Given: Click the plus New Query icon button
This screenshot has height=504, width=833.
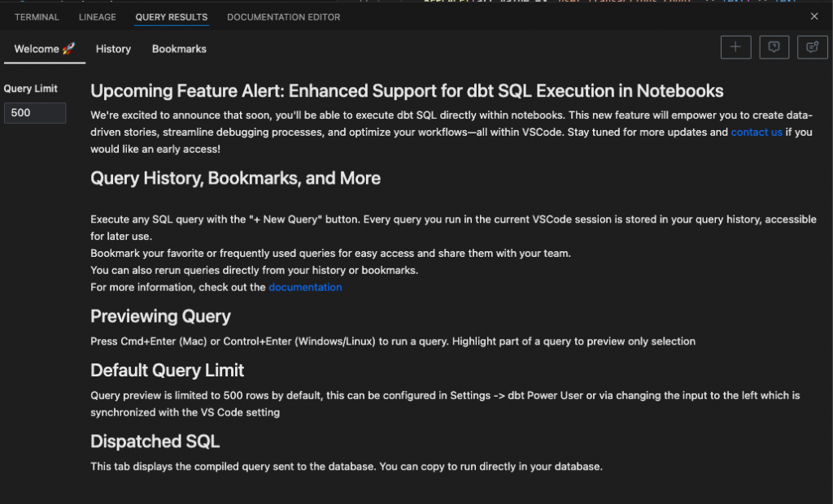Looking at the screenshot, I should click(735, 47).
